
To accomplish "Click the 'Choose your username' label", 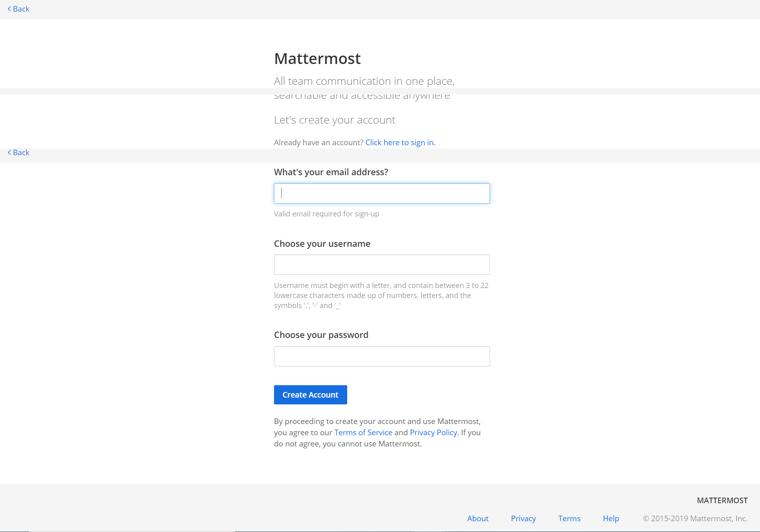I will 322,244.
